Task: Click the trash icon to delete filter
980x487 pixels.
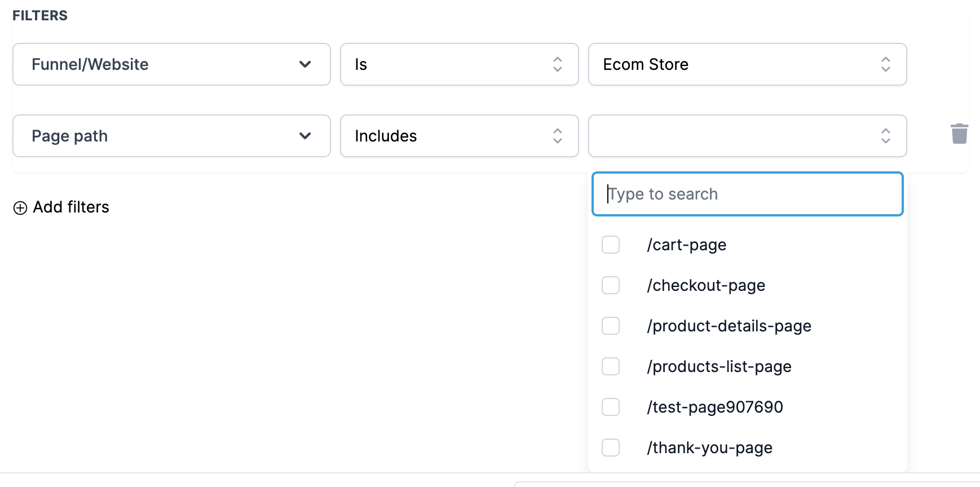Action: [x=959, y=134]
